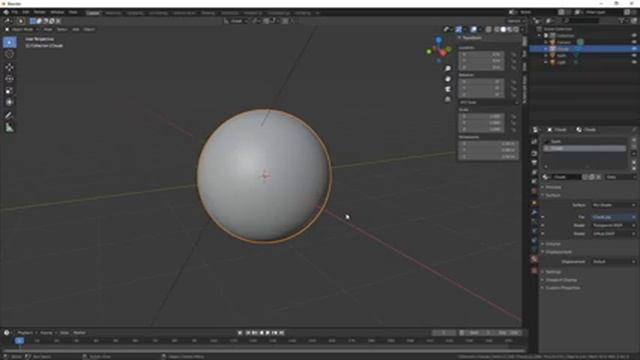The height and width of the screenshot is (360, 640).
Task: Open the File menu
Action: [15, 12]
